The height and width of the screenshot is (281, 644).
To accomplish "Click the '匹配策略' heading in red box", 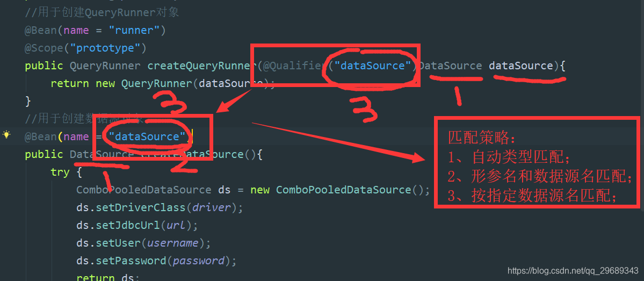I will pyautogui.click(x=481, y=137).
